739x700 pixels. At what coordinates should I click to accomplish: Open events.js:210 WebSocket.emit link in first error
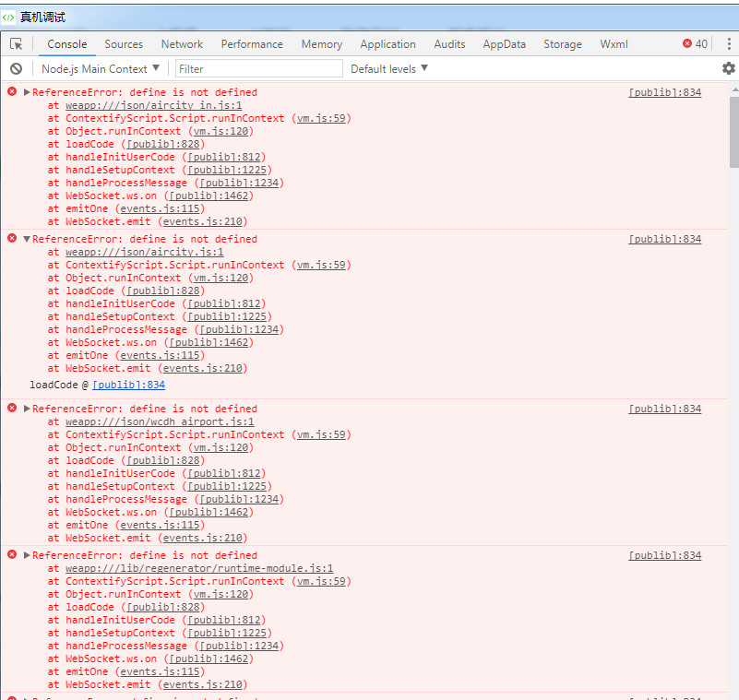pyautogui.click(x=203, y=221)
